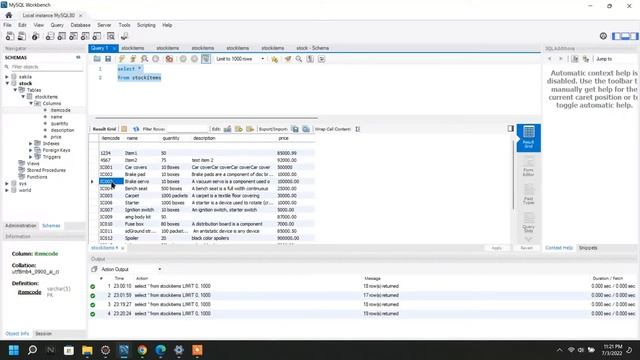The width and height of the screenshot is (640, 360).
Task: Open the Query Stats side panel
Action: pyautogui.click(x=528, y=222)
